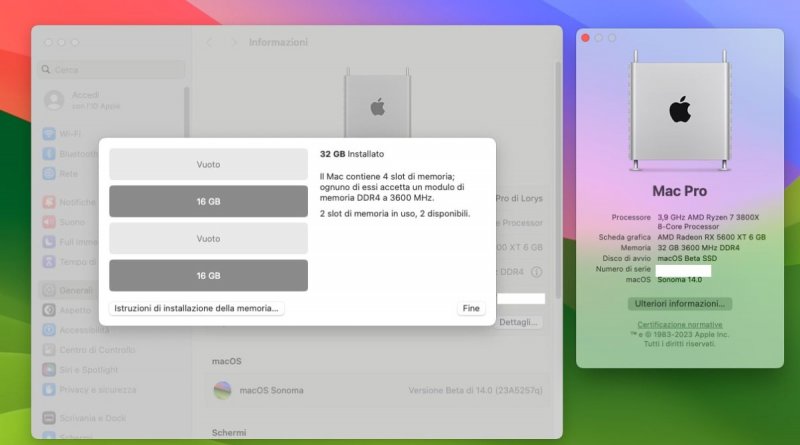Open the Full immersion icon in sidebar
Image resolution: width=800 pixels, height=445 pixels.
(x=48, y=242)
